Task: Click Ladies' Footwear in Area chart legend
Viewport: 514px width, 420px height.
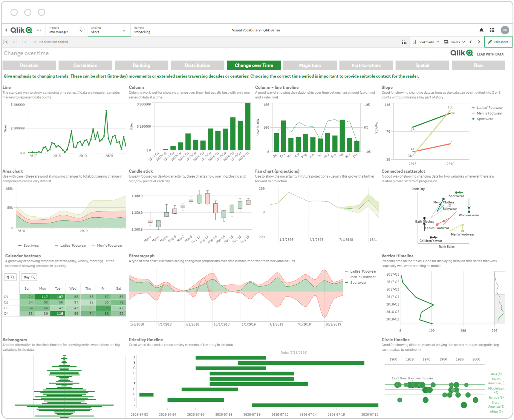Action: click(x=71, y=245)
